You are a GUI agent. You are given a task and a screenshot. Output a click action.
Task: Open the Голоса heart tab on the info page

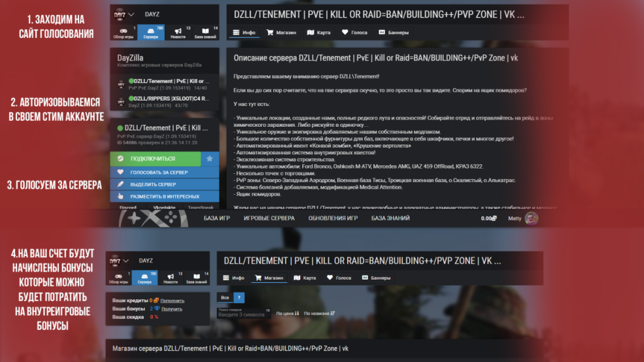[x=354, y=33]
